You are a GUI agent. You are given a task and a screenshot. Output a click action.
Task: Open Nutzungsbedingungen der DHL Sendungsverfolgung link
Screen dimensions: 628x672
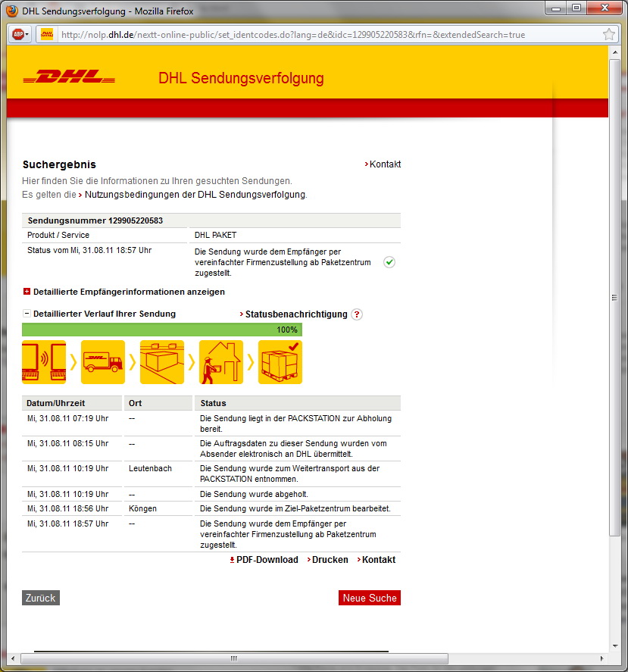(x=195, y=195)
